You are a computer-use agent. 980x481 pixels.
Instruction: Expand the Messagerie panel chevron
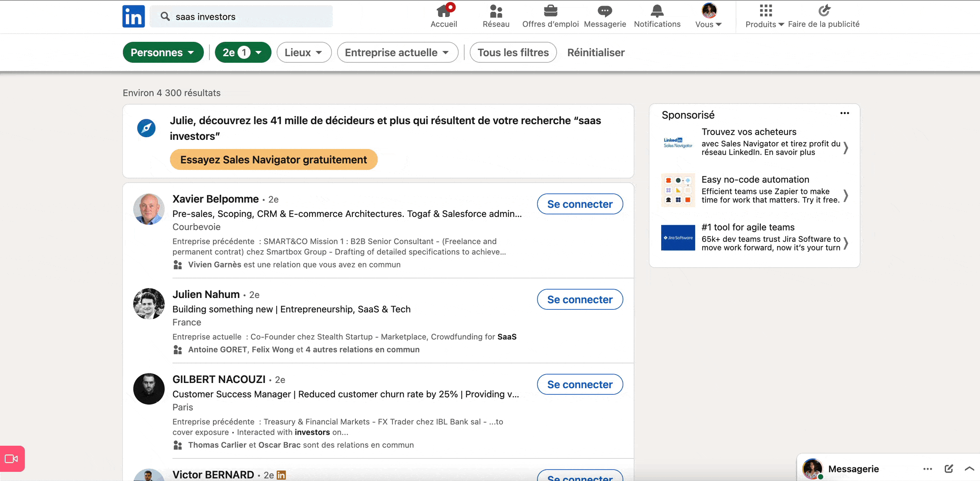click(969, 469)
